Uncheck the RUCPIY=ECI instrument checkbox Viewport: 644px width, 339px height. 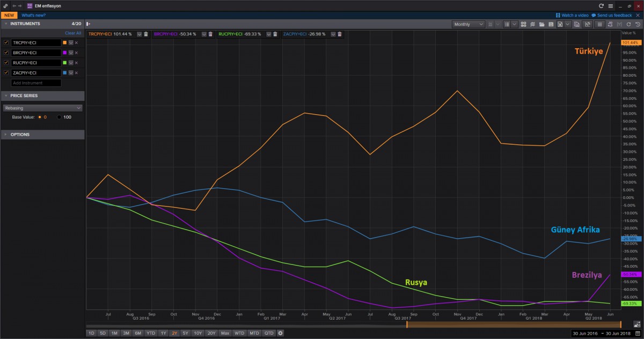coord(6,63)
